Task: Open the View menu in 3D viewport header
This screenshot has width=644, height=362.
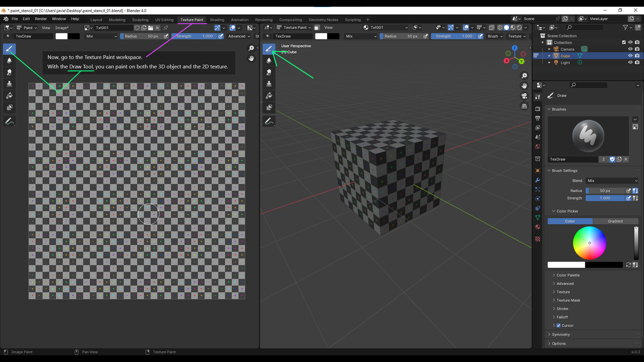Action: coord(328,27)
